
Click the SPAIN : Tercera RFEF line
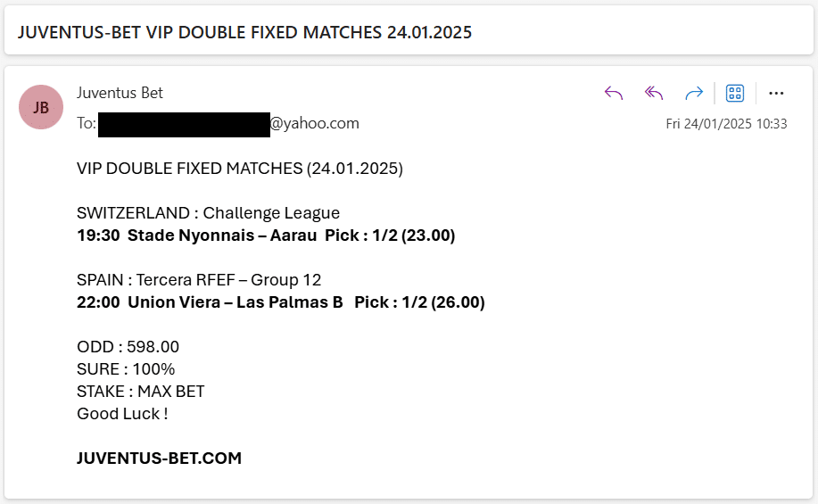(199, 279)
